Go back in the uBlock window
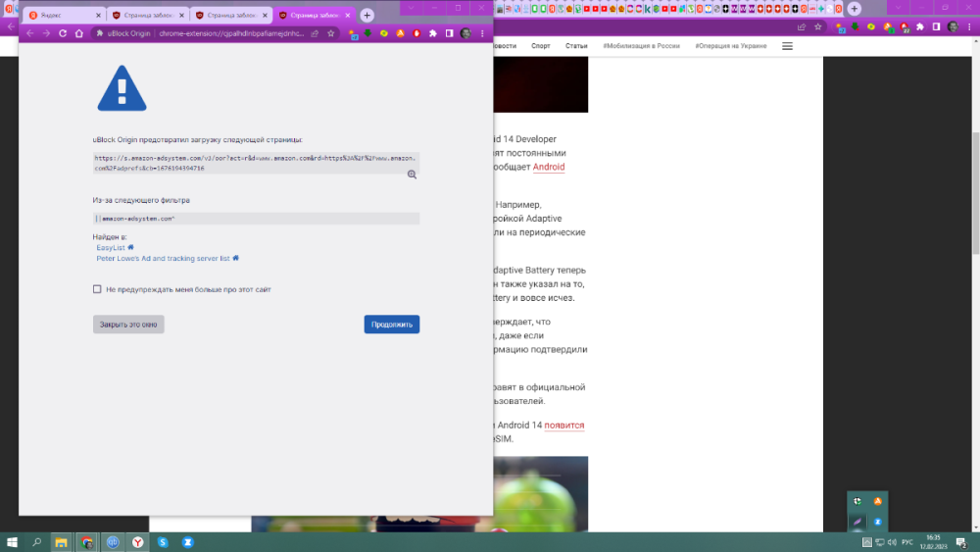This screenshot has height=552, width=980. (30, 33)
